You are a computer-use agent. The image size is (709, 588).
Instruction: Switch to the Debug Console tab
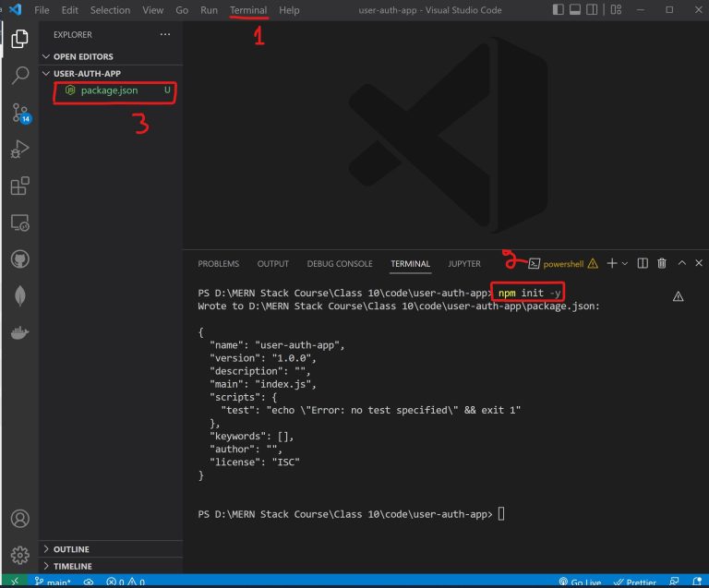point(340,264)
